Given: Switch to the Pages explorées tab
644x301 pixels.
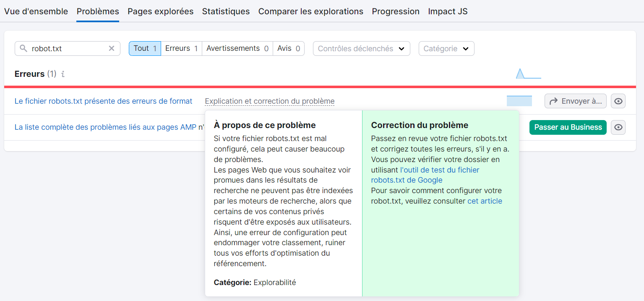Looking at the screenshot, I should (160, 11).
